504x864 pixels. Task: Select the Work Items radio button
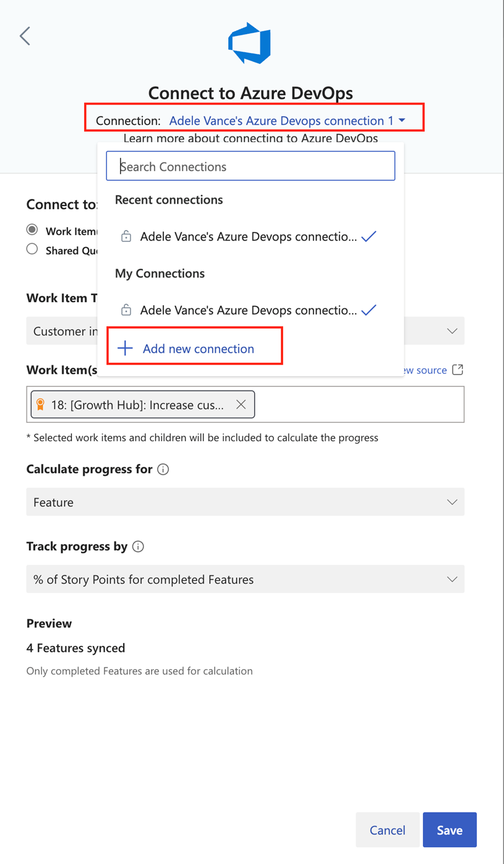(32, 230)
